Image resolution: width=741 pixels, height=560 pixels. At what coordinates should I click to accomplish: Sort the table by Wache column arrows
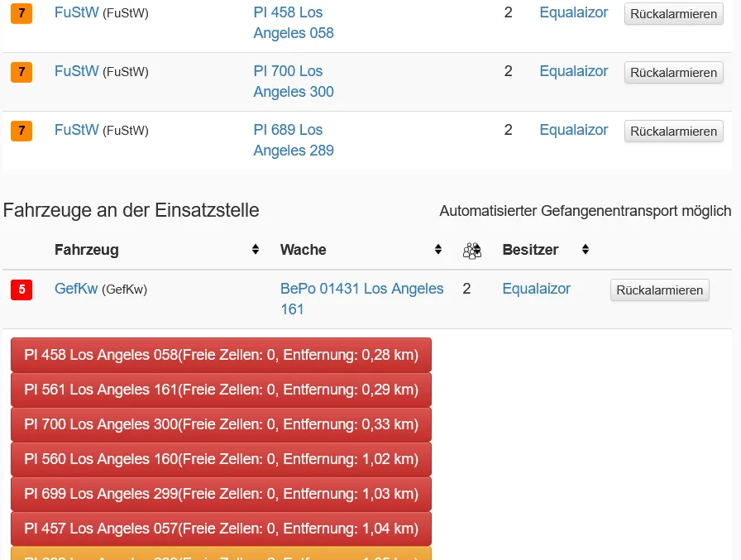[x=438, y=250]
